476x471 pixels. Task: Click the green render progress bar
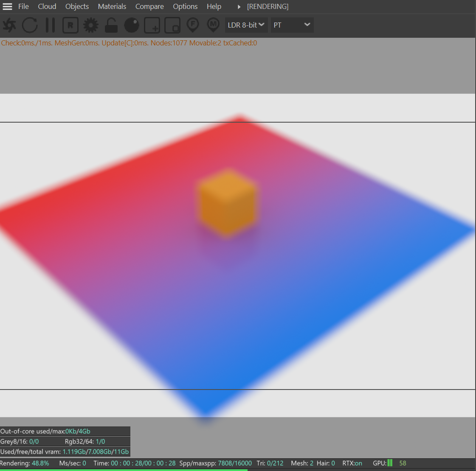123,469
